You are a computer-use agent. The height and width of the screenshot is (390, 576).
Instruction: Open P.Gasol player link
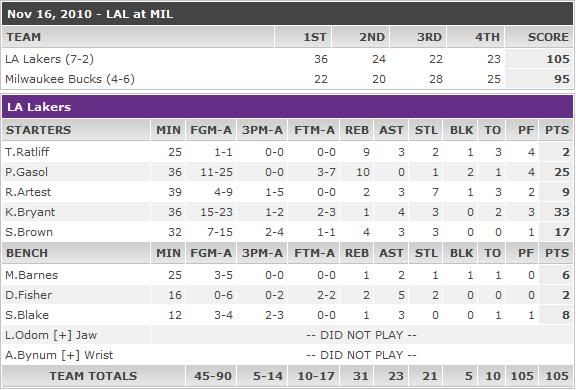[26, 172]
